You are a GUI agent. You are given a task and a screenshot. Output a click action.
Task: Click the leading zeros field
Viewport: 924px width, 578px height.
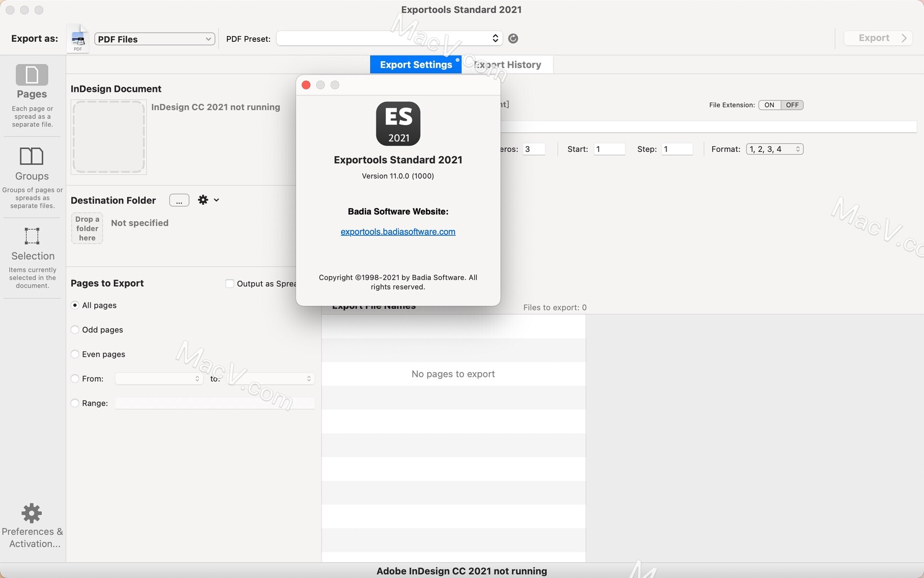pos(534,149)
